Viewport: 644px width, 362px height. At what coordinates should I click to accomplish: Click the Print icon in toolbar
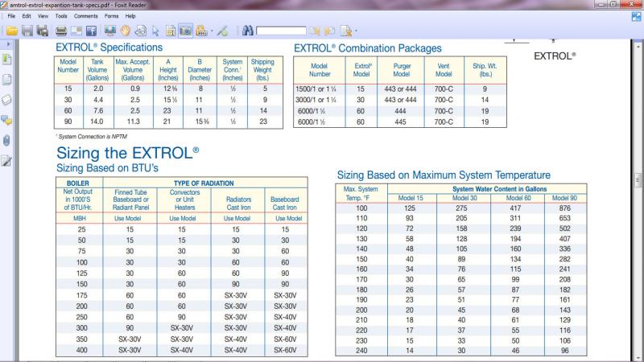pos(61,31)
